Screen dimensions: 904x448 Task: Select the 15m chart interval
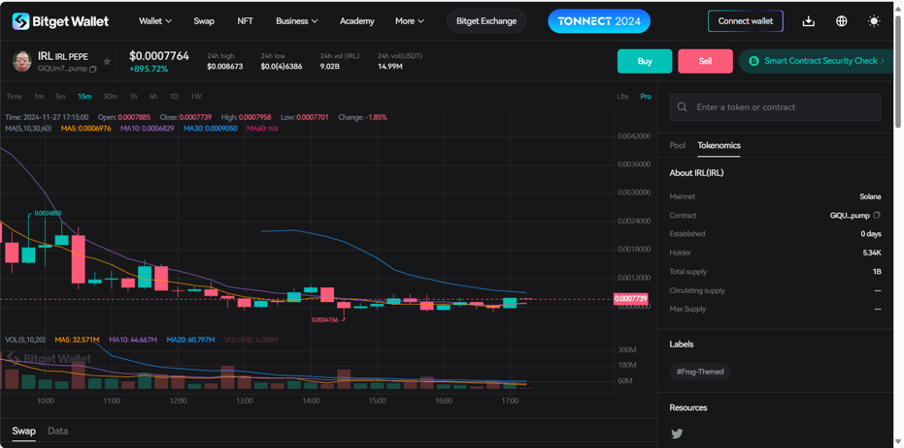84,96
